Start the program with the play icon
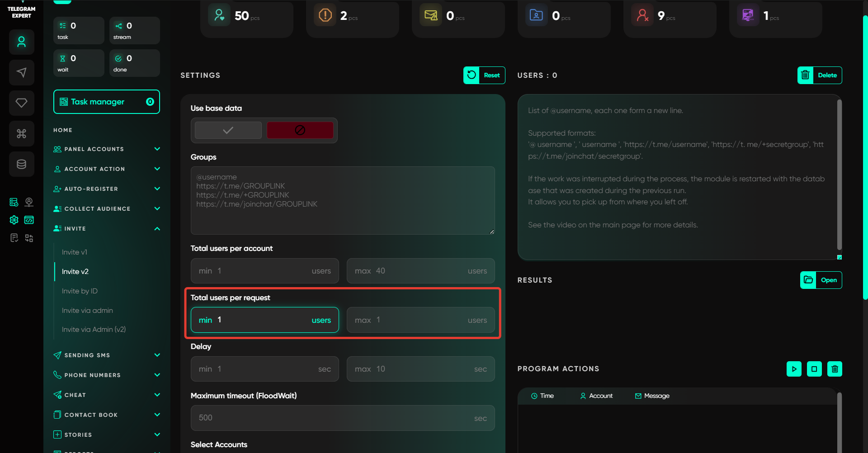This screenshot has height=453, width=868. 794,369
